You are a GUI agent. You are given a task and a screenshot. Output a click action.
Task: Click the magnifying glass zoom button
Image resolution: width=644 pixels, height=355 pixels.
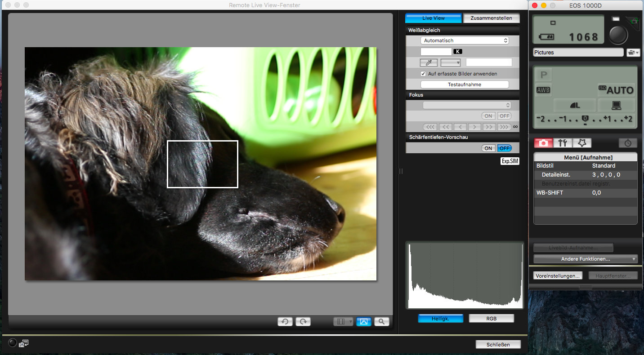pyautogui.click(x=381, y=321)
